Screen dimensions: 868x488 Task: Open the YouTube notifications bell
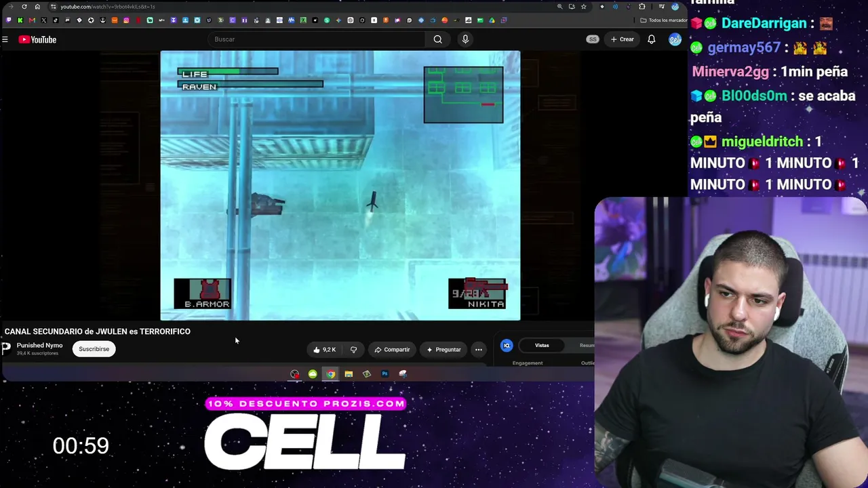(x=652, y=39)
